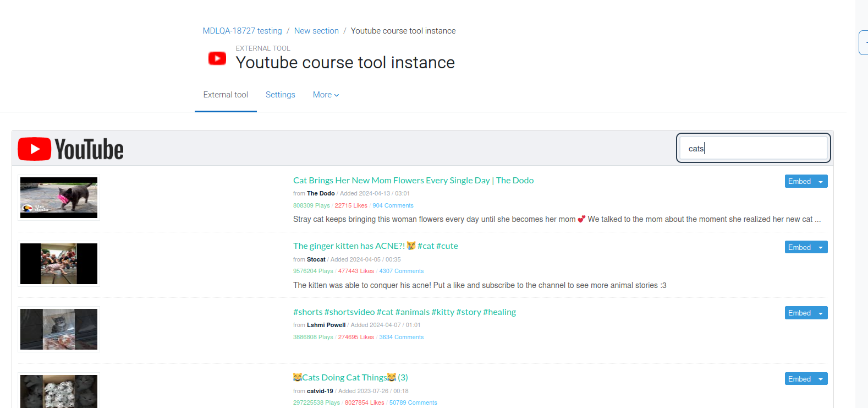868x408 pixels.
Task: Open thumbnail of Cats Doing Cat Things video
Action: pyautogui.click(x=59, y=391)
